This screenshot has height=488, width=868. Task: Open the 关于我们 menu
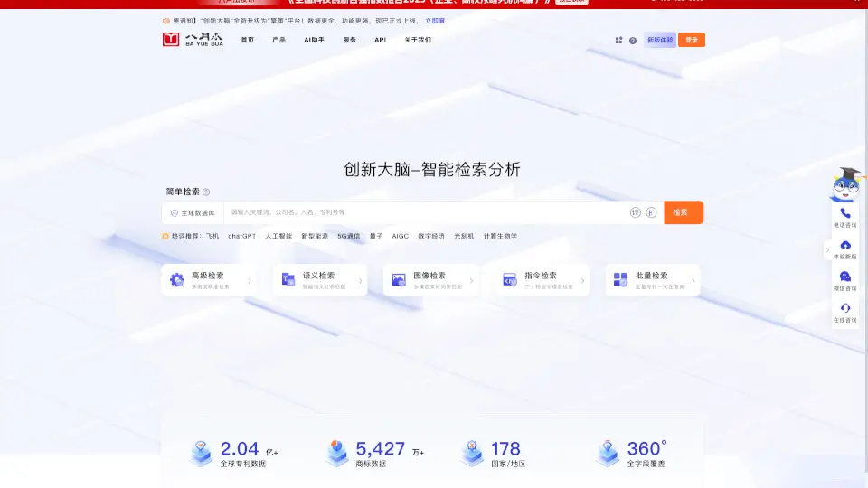coord(418,40)
